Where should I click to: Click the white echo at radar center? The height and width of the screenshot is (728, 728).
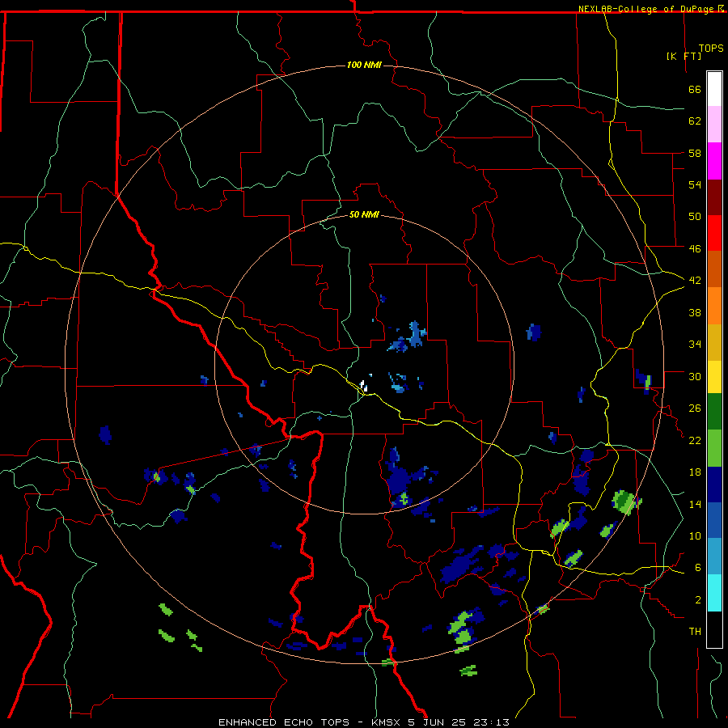(365, 386)
